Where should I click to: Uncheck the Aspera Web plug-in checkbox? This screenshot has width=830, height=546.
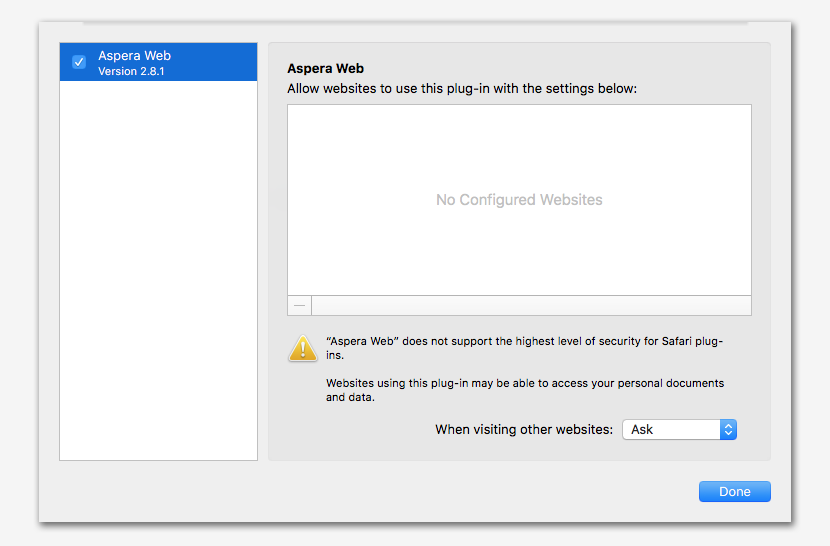point(79,62)
